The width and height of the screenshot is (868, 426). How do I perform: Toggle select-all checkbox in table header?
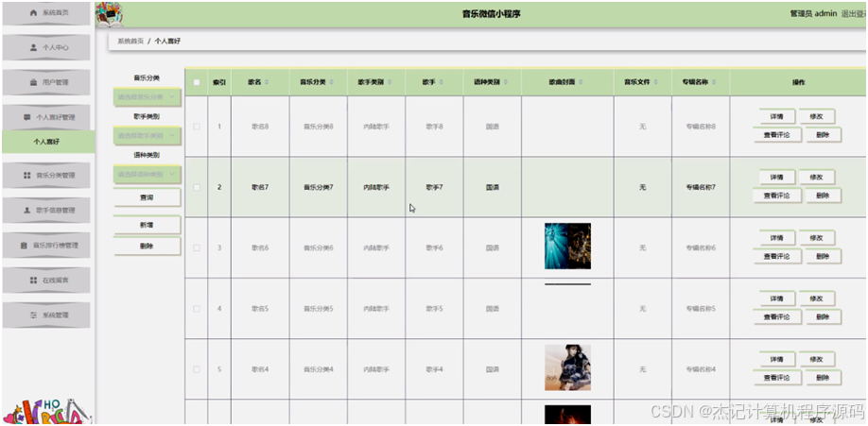(x=197, y=82)
